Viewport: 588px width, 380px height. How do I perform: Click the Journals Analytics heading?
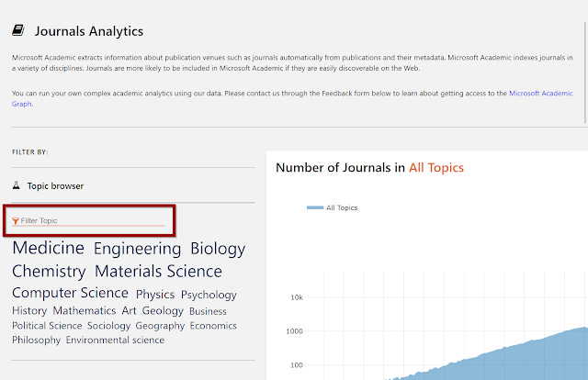89,31
